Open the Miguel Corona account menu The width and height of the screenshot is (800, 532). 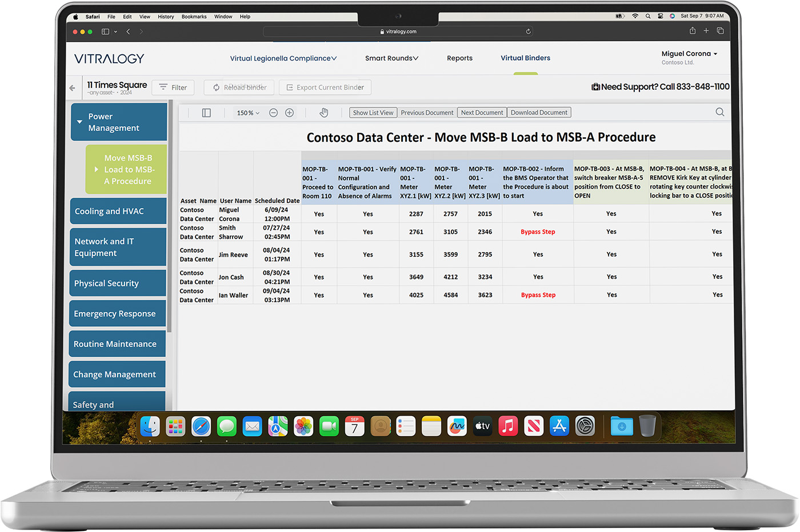[x=689, y=54]
